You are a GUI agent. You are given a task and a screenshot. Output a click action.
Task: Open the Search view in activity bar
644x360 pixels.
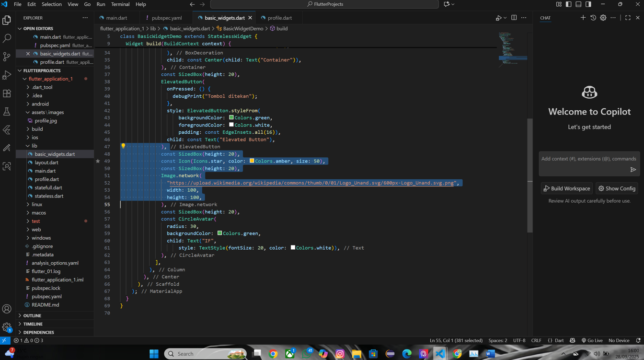tap(7, 38)
